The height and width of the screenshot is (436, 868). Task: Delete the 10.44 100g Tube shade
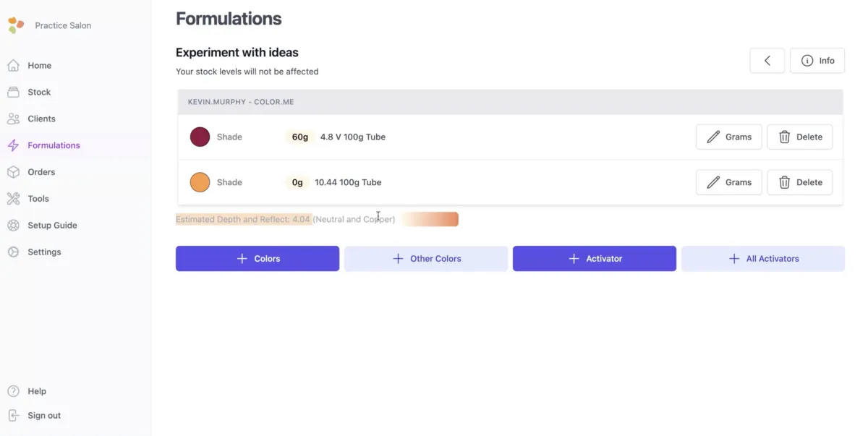799,182
